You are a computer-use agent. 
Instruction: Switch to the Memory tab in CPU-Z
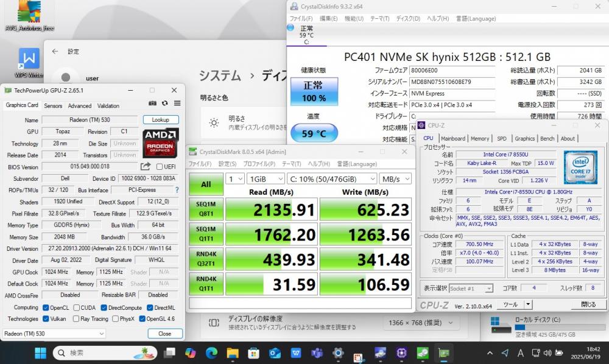tap(480, 139)
